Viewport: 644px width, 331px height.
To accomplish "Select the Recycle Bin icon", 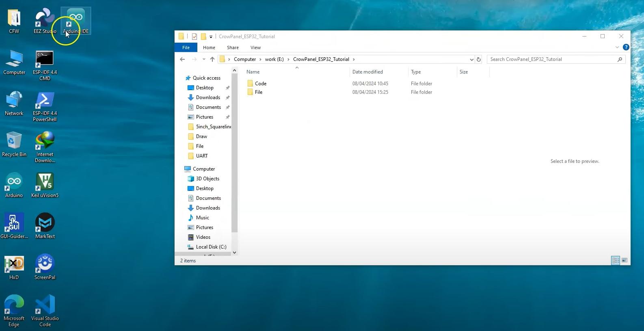I will [14, 145].
